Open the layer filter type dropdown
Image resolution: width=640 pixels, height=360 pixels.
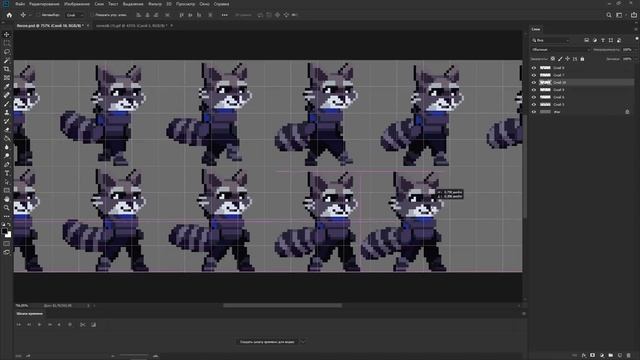pos(551,40)
